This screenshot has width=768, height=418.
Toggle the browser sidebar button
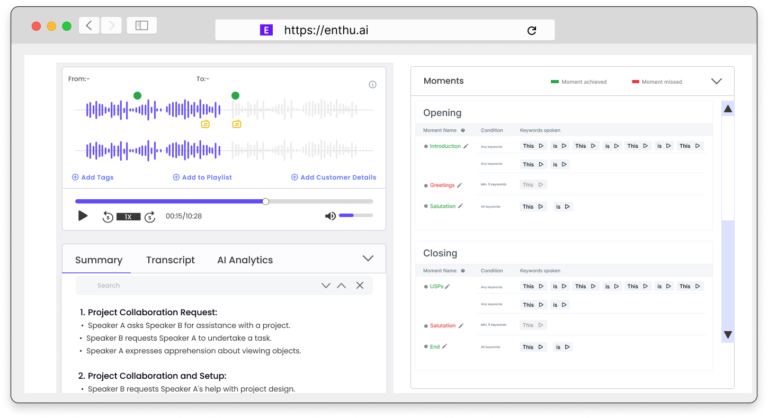[142, 25]
